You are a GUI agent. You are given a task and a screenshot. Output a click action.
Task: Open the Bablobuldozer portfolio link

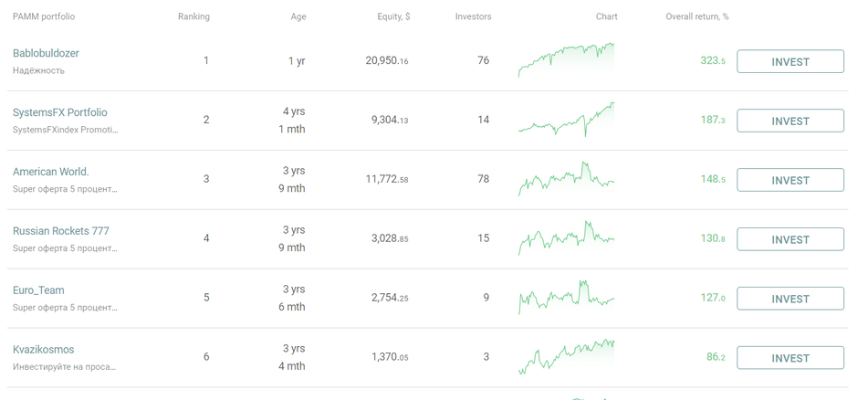point(46,53)
